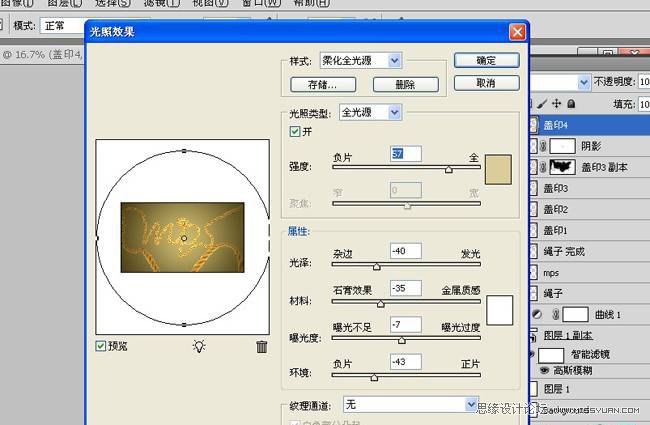
Task: Click the 光泽 gloss slider handle
Action: click(376, 266)
